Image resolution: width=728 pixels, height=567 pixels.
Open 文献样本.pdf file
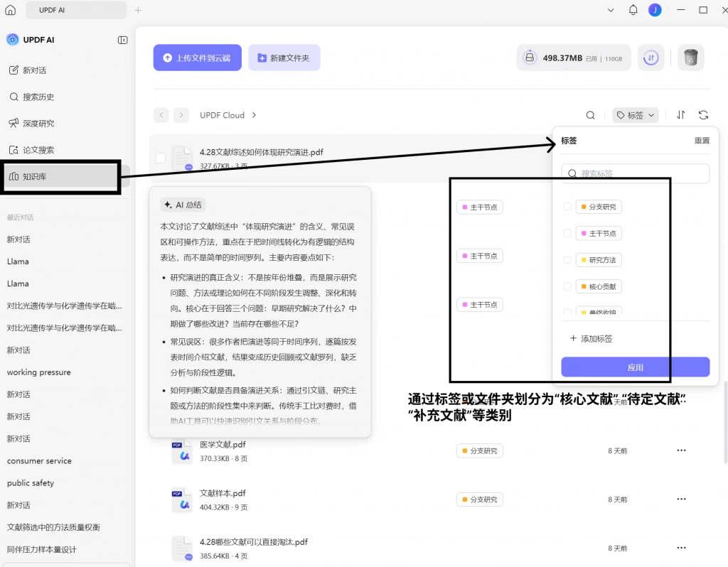[x=223, y=493]
